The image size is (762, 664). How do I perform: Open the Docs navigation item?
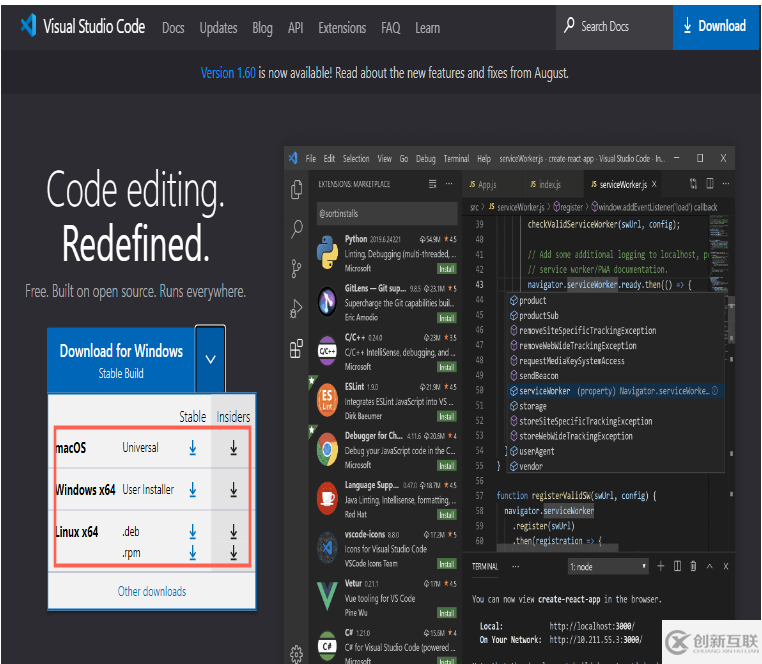point(173,28)
